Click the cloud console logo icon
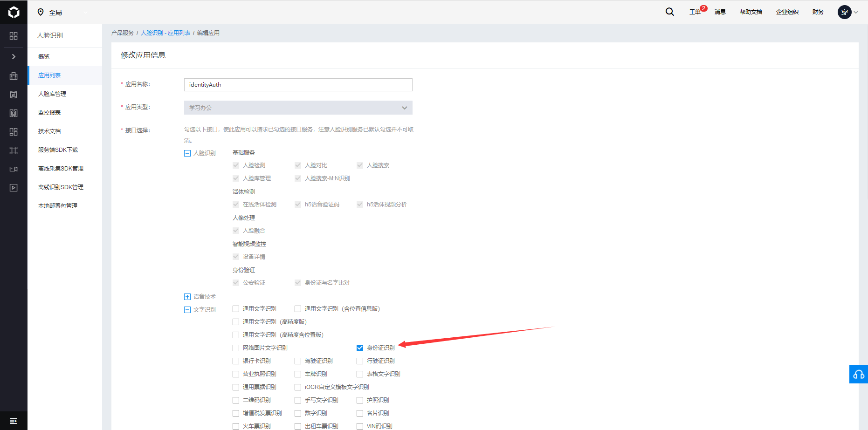 14,12
